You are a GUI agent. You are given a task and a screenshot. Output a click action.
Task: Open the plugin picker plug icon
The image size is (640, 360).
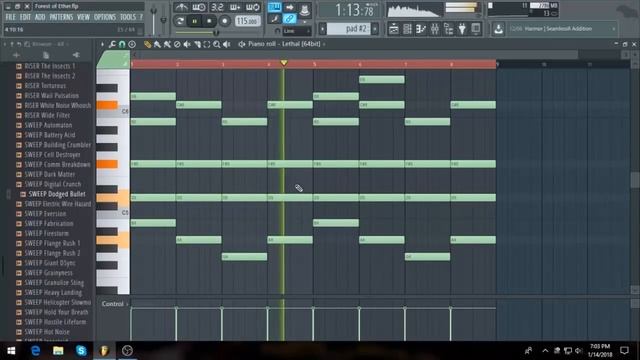(x=462, y=29)
